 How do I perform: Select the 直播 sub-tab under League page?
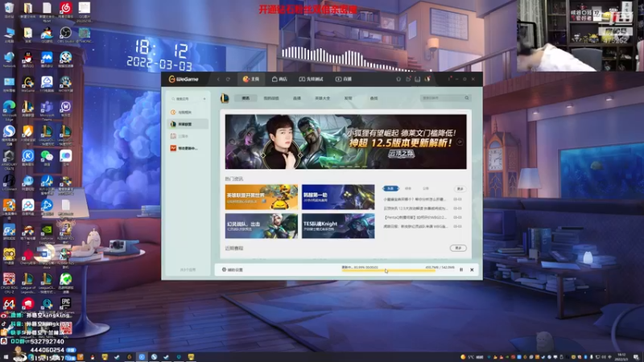pyautogui.click(x=297, y=98)
